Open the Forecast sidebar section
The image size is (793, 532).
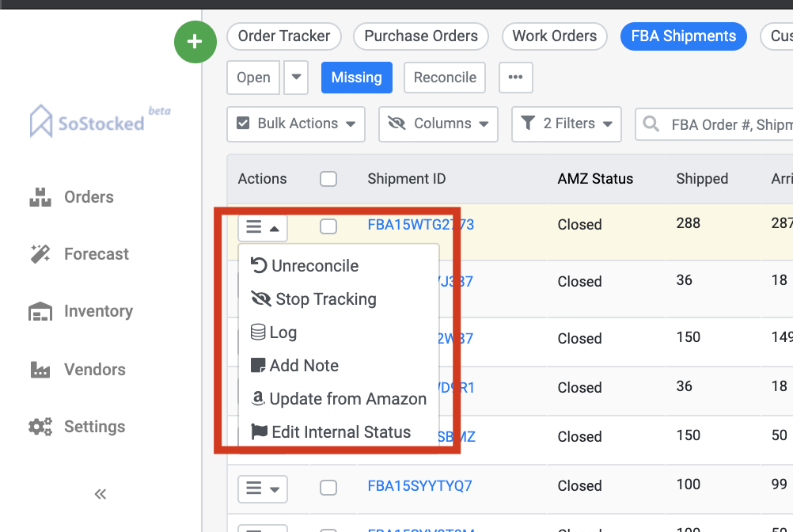[x=79, y=254]
